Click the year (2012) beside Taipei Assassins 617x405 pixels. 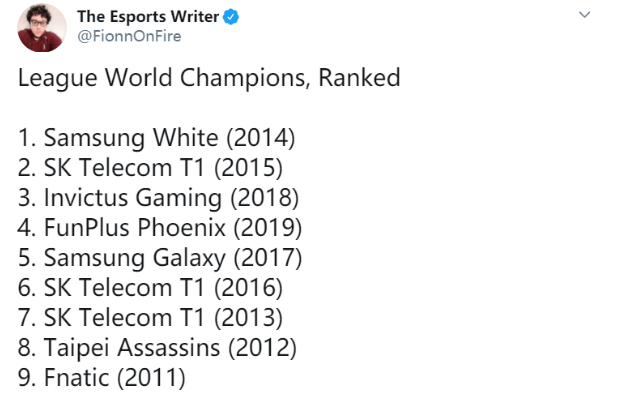[262, 348]
